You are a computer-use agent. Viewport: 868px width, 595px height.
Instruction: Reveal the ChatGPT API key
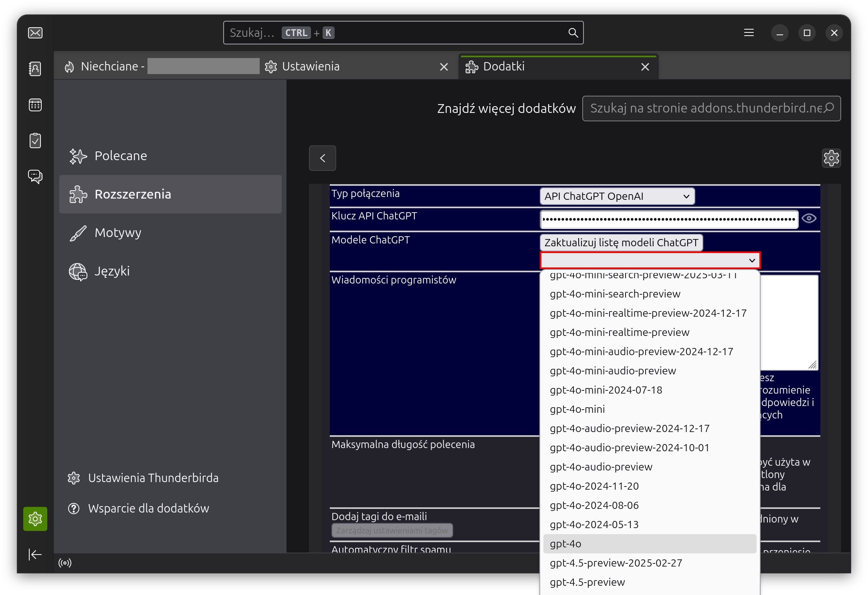[809, 218]
